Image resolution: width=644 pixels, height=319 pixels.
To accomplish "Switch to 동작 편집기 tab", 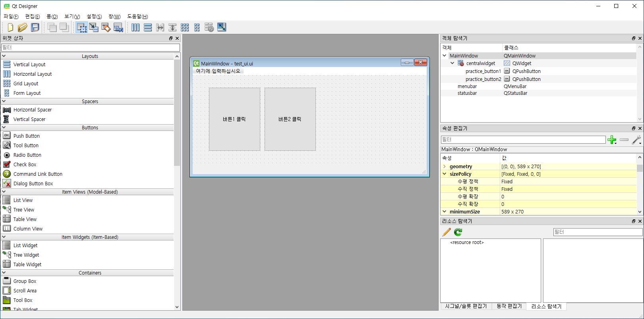I will point(509,306).
